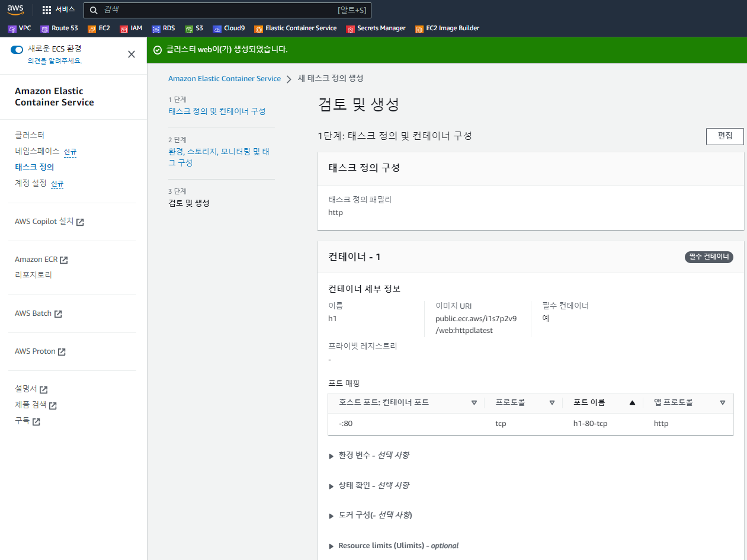
Task: Click the 편집 button for step 1
Action: pyautogui.click(x=725, y=136)
